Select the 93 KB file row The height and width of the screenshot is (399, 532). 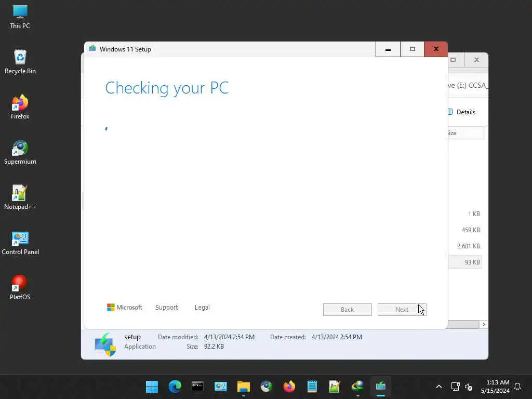point(465,262)
